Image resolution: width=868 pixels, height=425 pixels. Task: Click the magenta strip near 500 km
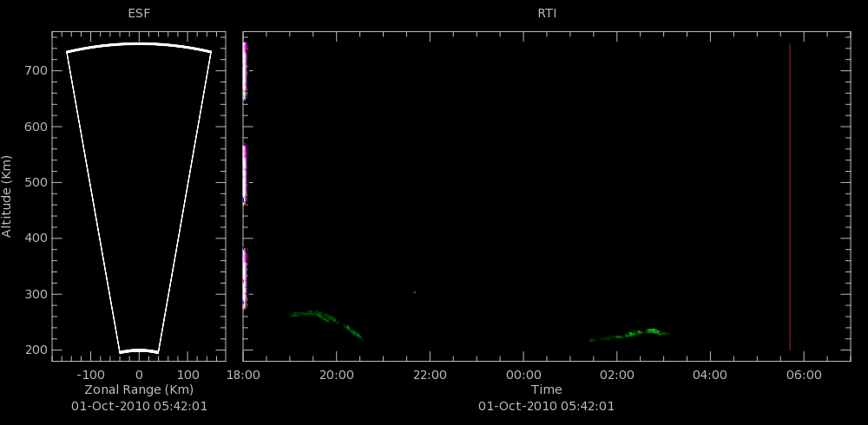pyautogui.click(x=245, y=174)
